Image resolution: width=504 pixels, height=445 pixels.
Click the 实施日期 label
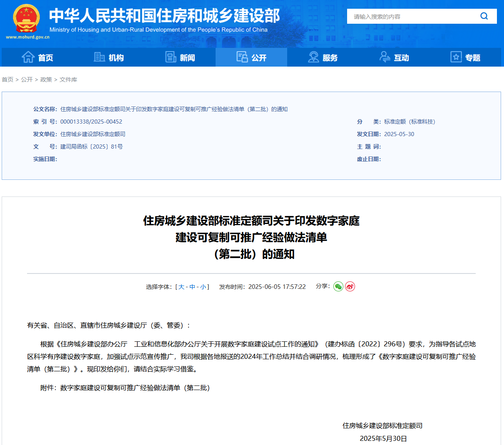45,159
